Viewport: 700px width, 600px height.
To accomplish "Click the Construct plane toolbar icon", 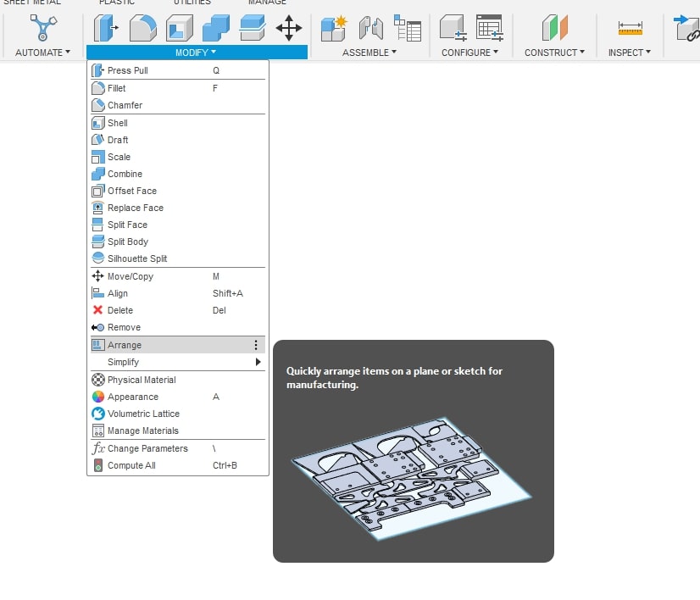I will tap(554, 28).
